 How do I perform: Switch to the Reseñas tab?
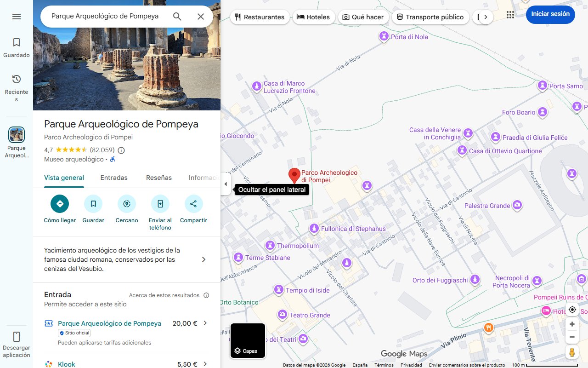[x=158, y=178]
